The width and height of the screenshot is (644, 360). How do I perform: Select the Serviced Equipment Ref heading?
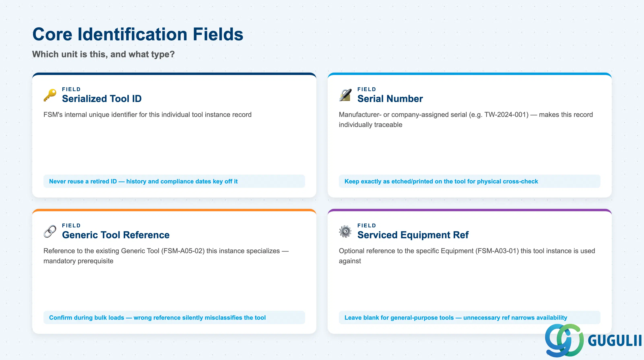point(413,235)
